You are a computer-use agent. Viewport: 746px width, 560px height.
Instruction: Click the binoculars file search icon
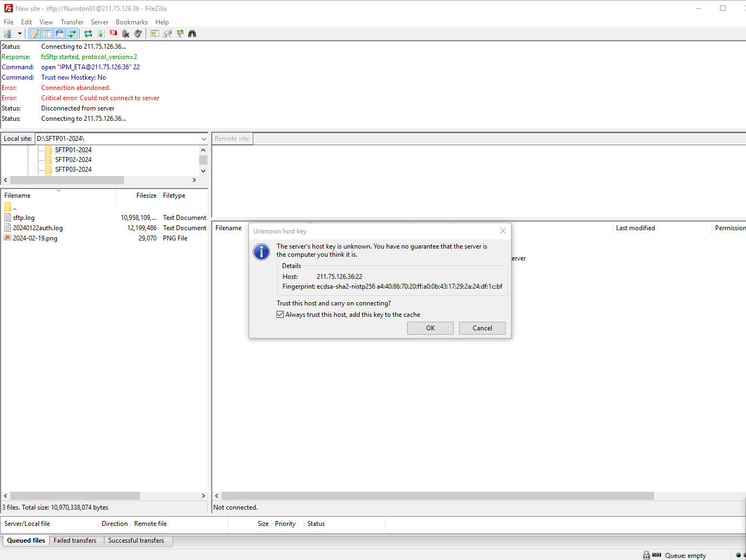point(192,34)
